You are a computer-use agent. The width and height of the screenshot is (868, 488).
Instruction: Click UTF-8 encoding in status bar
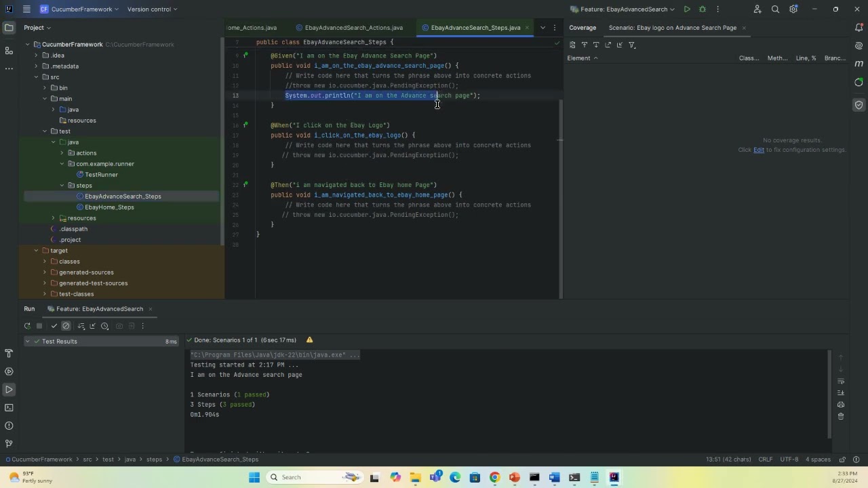pos(789,460)
